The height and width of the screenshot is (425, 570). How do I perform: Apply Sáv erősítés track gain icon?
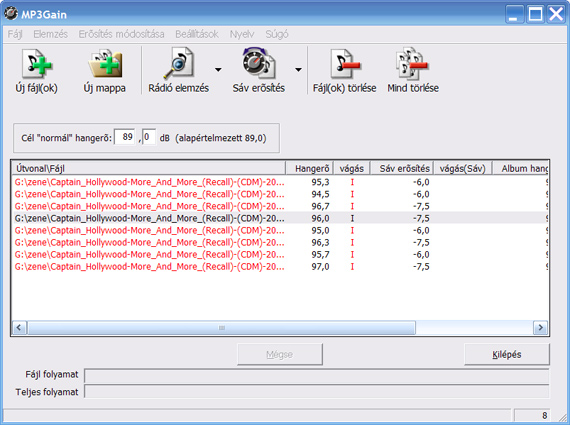258,63
